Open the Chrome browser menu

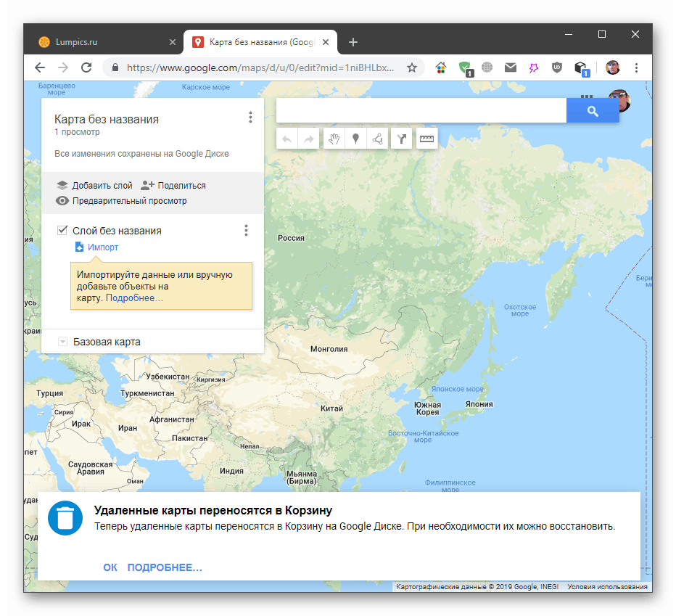(636, 67)
